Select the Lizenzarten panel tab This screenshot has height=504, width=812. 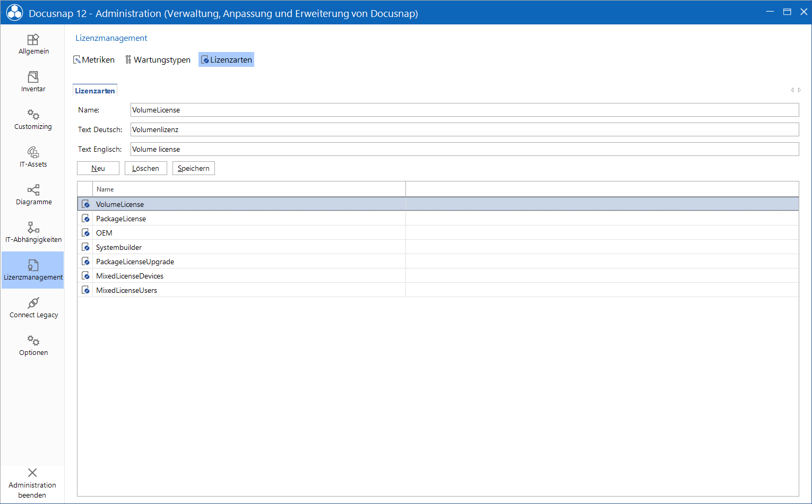pos(95,91)
